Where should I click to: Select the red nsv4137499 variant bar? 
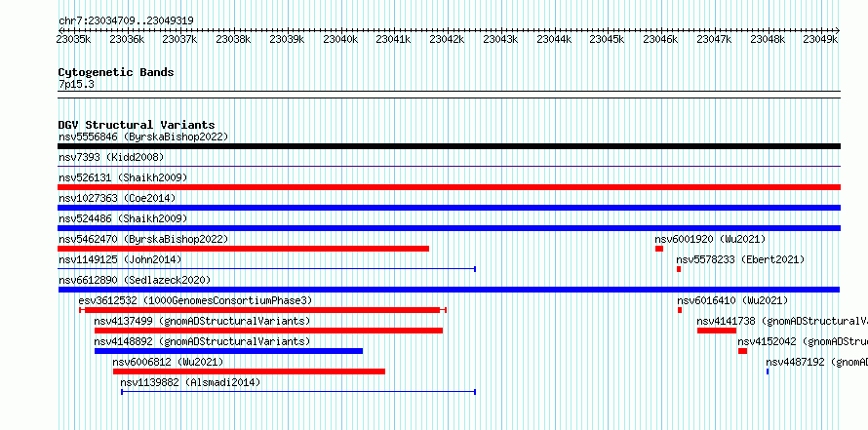coord(268,331)
